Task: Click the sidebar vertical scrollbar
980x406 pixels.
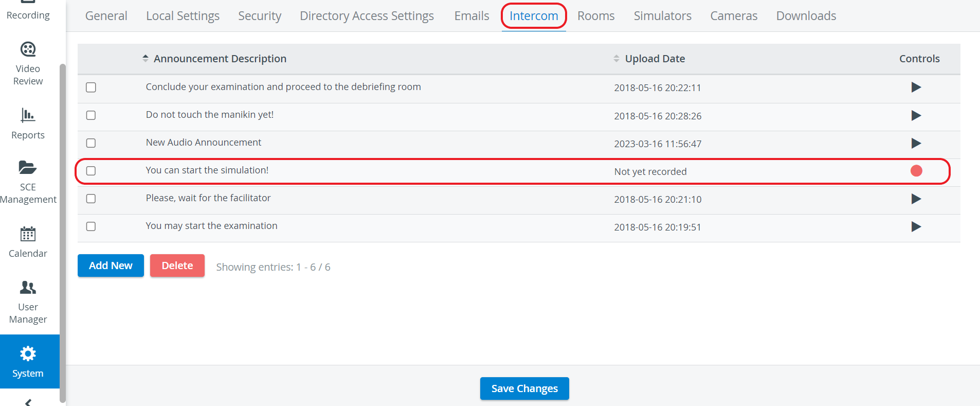Action: click(x=63, y=233)
